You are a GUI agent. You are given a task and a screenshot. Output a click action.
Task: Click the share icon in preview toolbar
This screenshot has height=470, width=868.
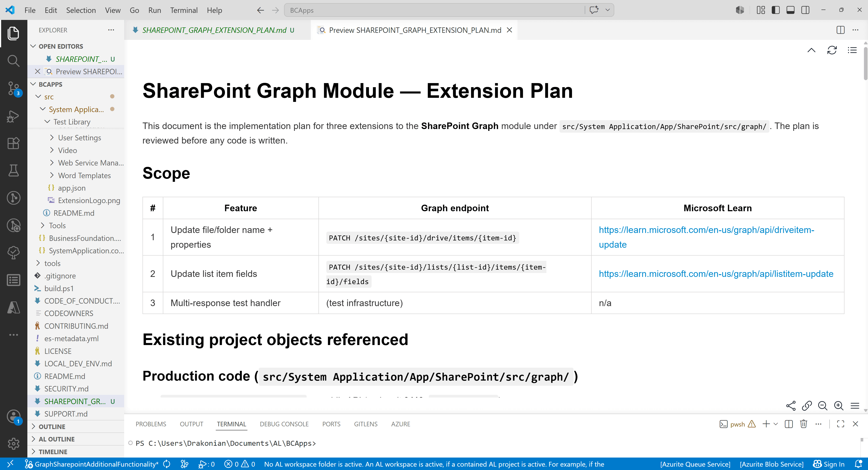tap(790, 405)
